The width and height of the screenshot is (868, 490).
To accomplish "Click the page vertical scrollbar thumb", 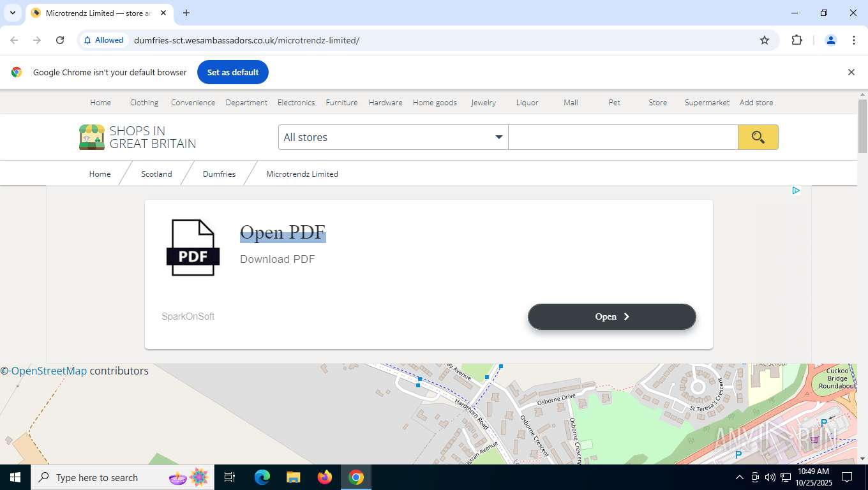I will [862, 126].
